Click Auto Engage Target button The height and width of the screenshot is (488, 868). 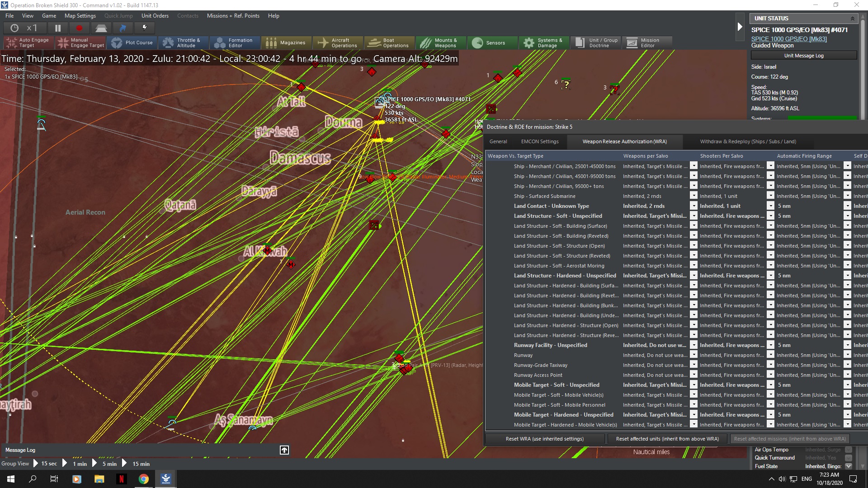pos(28,43)
